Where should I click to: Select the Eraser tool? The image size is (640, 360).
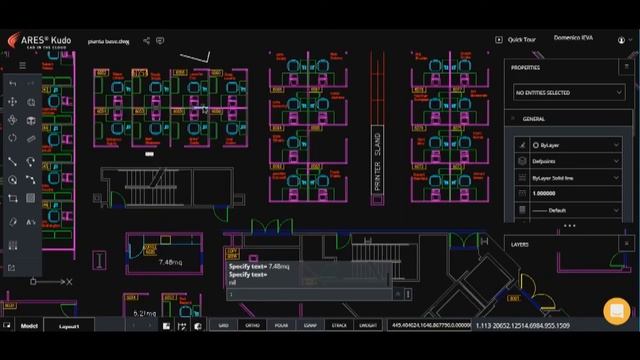pyautogui.click(x=13, y=222)
